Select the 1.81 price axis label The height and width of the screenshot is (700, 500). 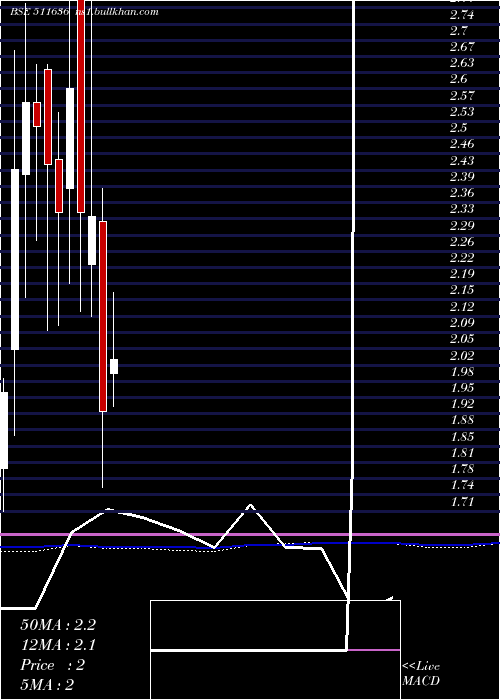pos(462,453)
